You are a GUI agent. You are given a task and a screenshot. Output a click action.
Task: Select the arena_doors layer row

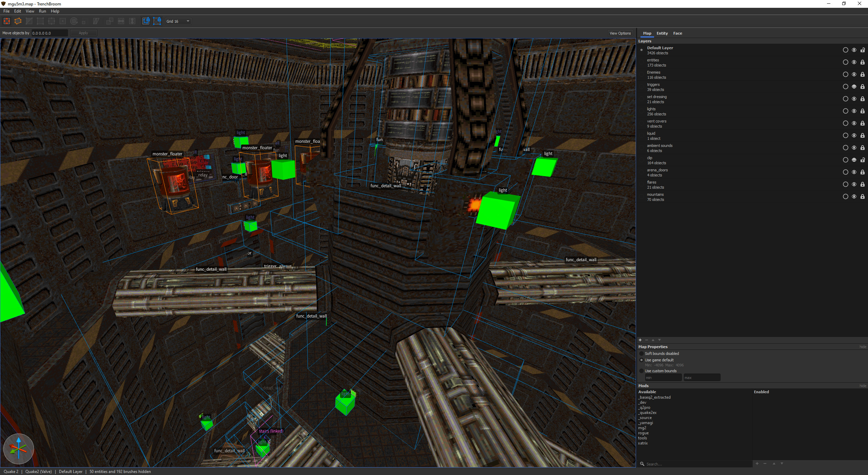click(752, 172)
